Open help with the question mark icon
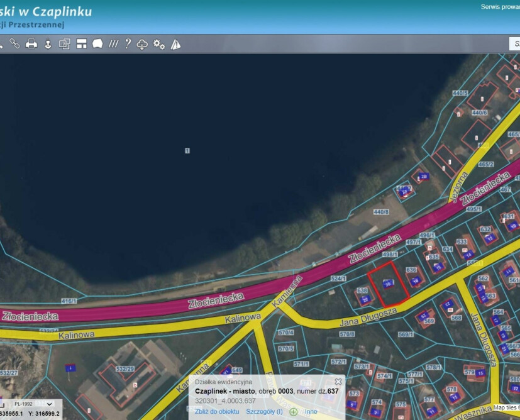520x420 pixels. [x=128, y=44]
